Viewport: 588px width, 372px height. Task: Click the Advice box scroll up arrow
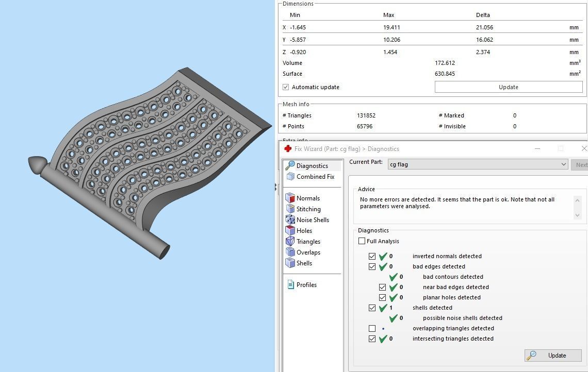coord(578,201)
